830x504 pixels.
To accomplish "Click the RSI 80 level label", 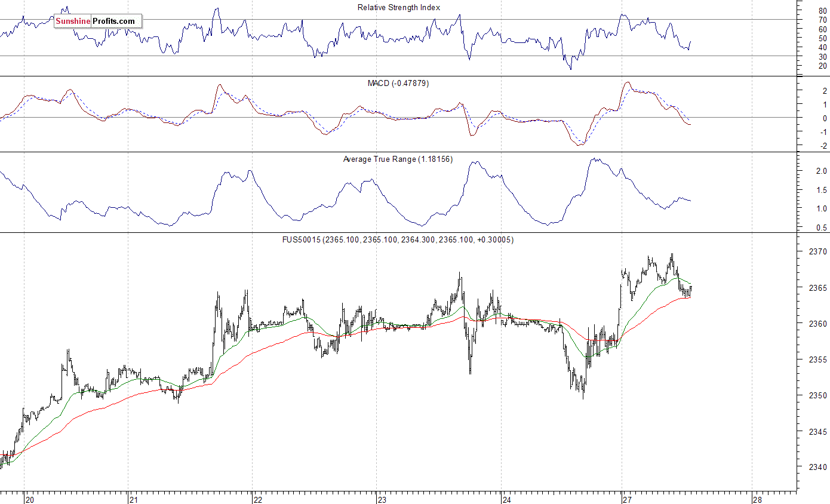I will [x=822, y=11].
